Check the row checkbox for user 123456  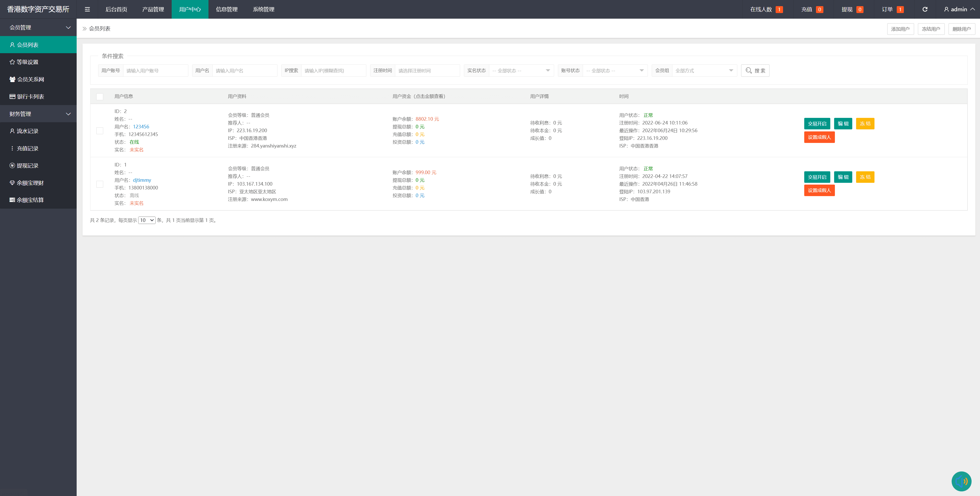click(x=100, y=131)
